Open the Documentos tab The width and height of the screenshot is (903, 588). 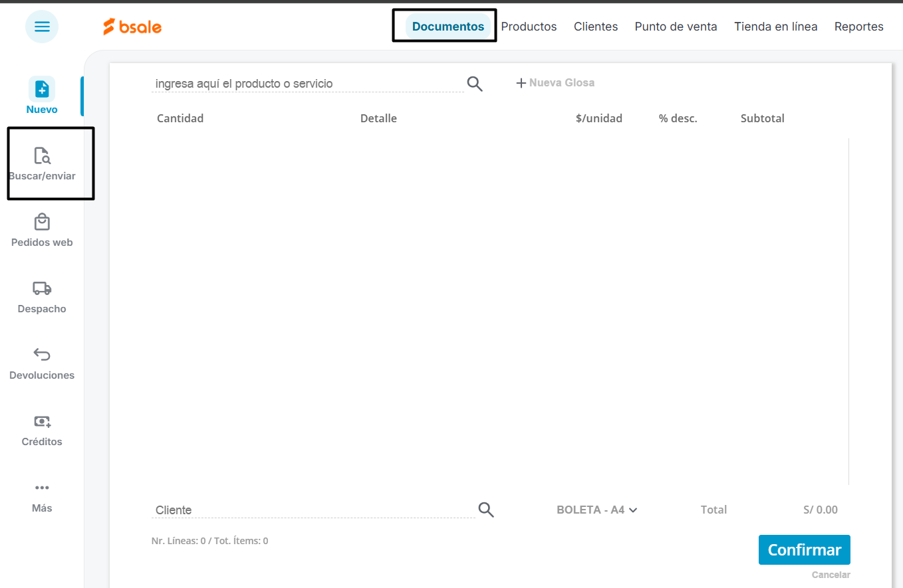point(448,27)
